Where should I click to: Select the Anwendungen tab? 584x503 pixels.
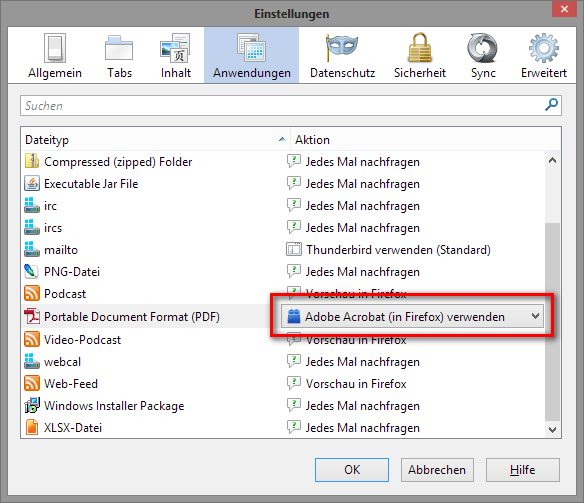pyautogui.click(x=251, y=55)
